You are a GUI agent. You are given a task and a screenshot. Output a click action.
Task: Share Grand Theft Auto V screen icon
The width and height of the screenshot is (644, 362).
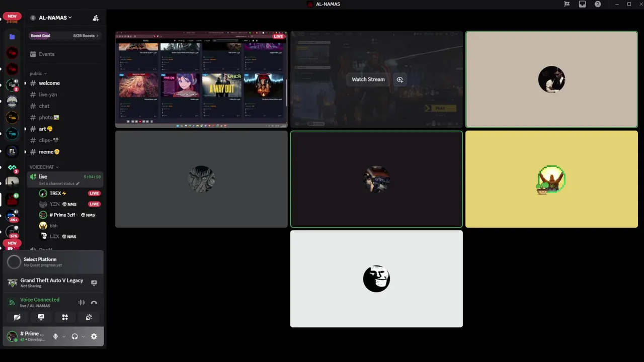tap(94, 283)
